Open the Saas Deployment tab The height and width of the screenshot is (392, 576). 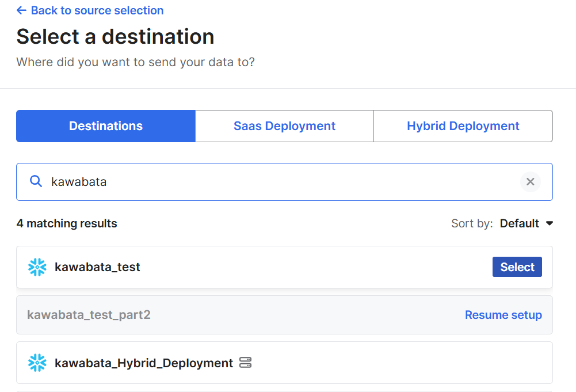[x=284, y=126]
